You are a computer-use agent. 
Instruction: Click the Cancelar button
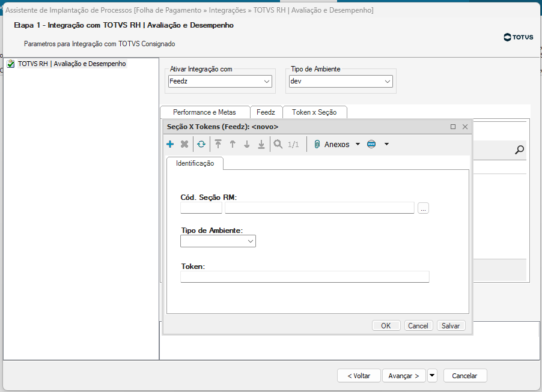(x=465, y=376)
